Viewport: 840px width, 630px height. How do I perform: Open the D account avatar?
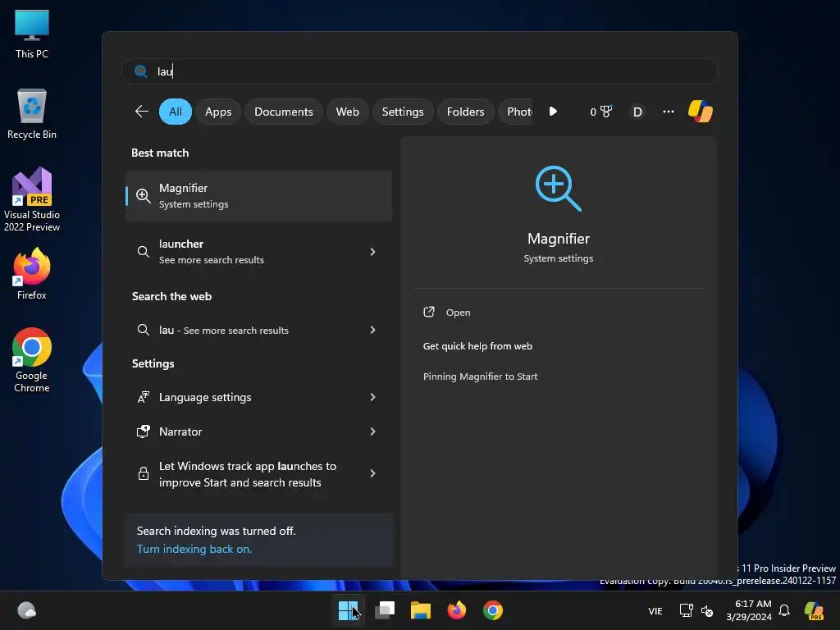coord(637,112)
